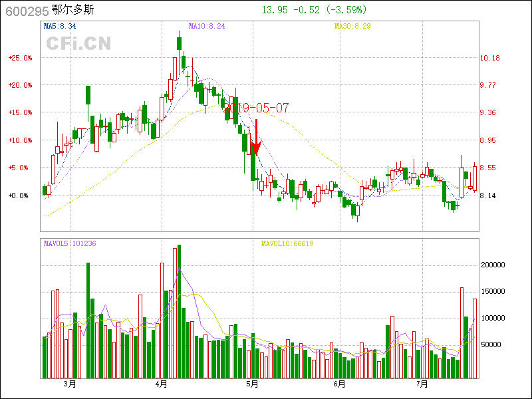This screenshot has height=399, width=532.
Task: Click the MAVOL10:66619 volume label
Action: (287, 243)
